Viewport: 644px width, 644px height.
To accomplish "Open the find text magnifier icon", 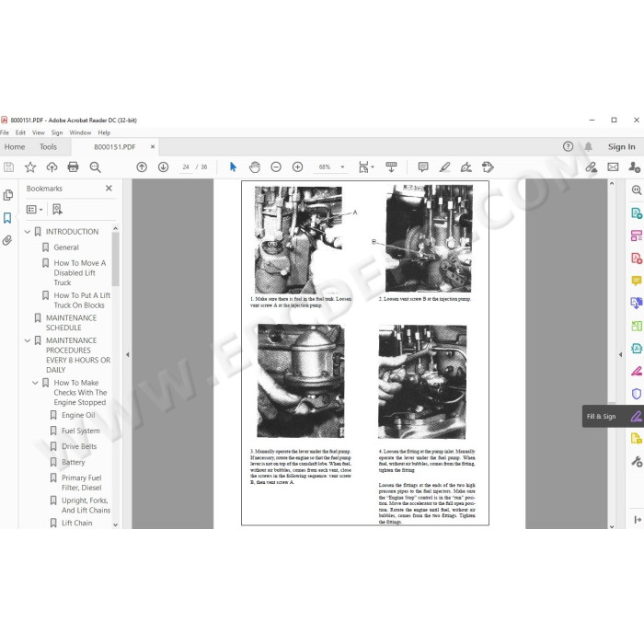I will click(96, 167).
